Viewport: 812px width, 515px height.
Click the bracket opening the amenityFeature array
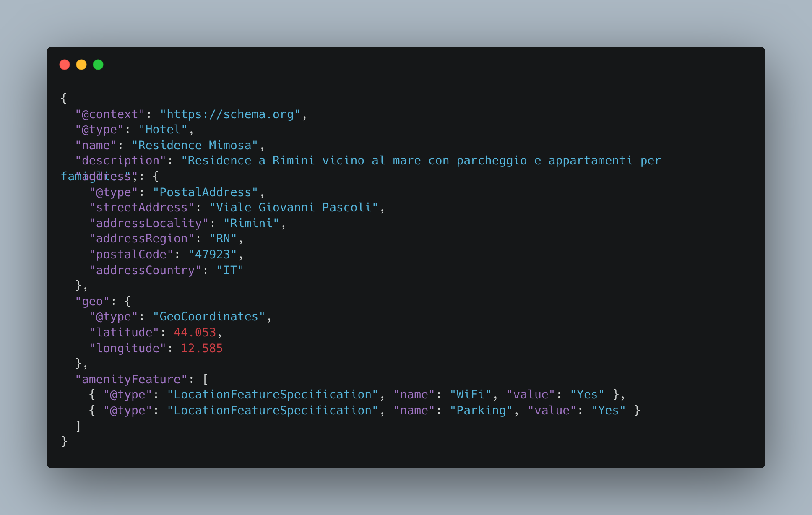(x=206, y=380)
